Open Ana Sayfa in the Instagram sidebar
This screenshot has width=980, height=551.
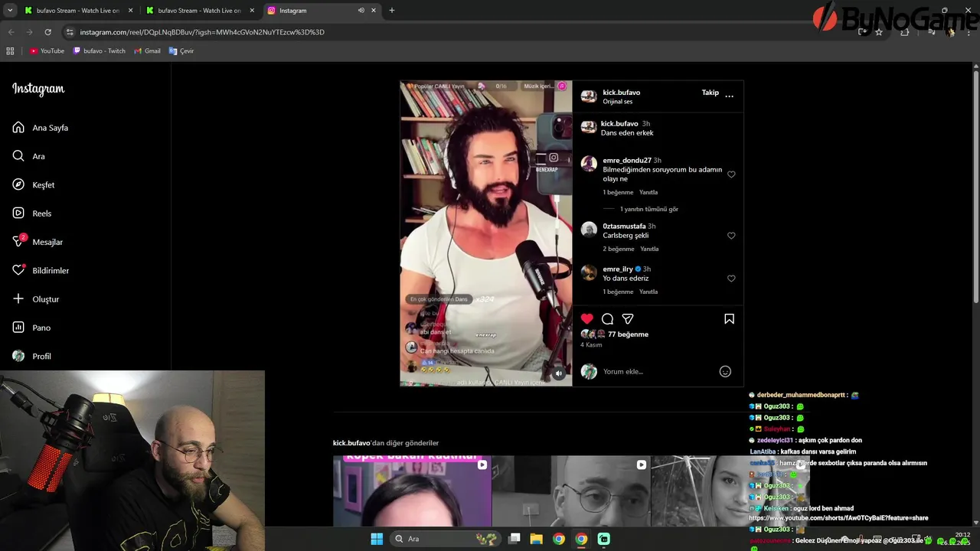[41, 128]
